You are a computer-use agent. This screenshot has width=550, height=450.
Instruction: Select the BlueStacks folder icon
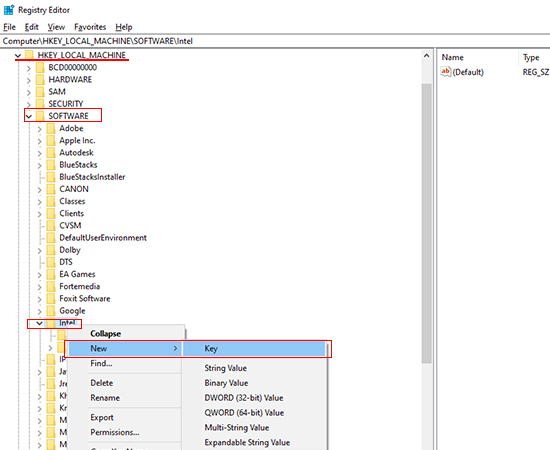[x=51, y=165]
